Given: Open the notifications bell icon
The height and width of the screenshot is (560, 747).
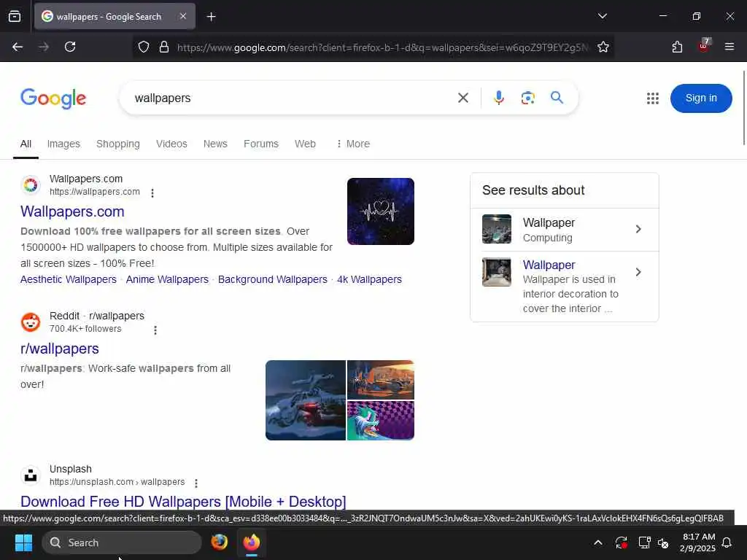Looking at the screenshot, I should (727, 542).
